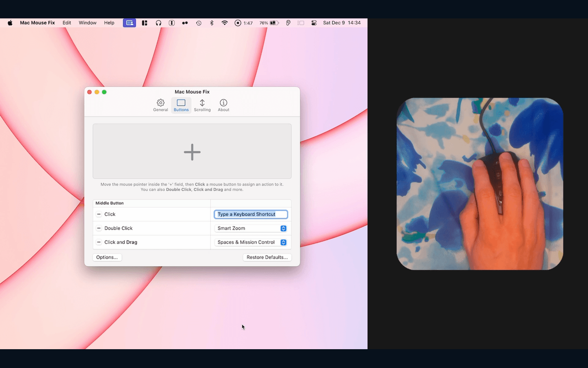
Task: Click the 1:47 recording timer
Action: click(x=248, y=23)
